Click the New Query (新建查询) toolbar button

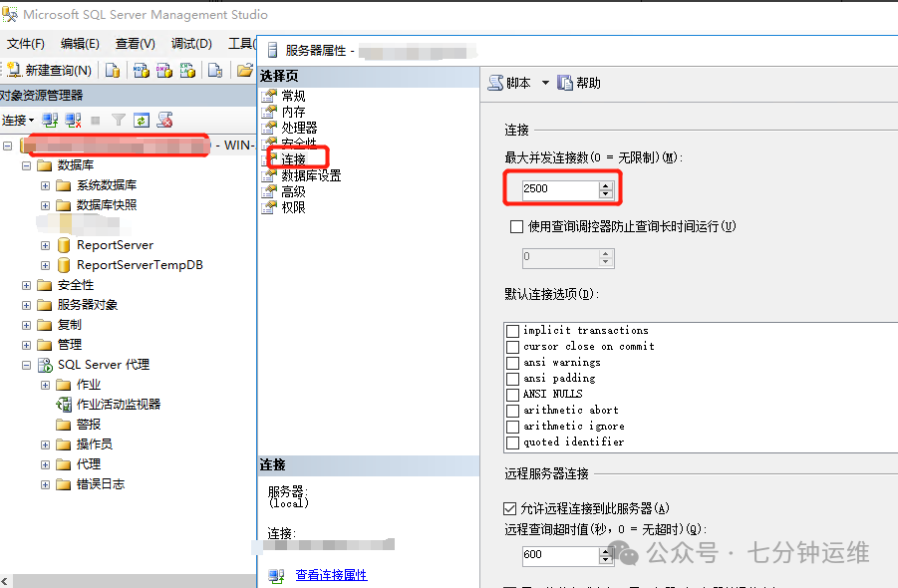pyautogui.click(x=49, y=70)
